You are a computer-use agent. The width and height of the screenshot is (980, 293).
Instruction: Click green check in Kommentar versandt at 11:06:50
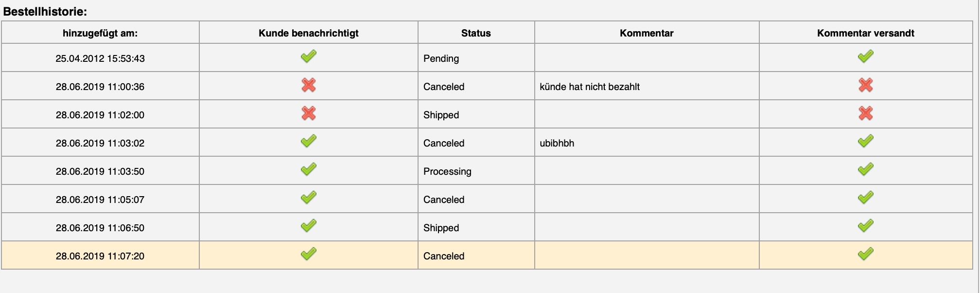coord(865,226)
